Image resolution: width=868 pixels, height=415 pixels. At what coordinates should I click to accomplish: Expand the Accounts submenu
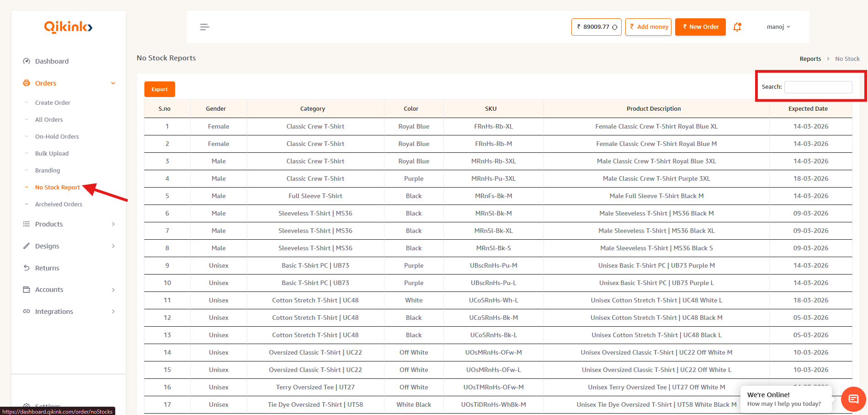coord(113,290)
